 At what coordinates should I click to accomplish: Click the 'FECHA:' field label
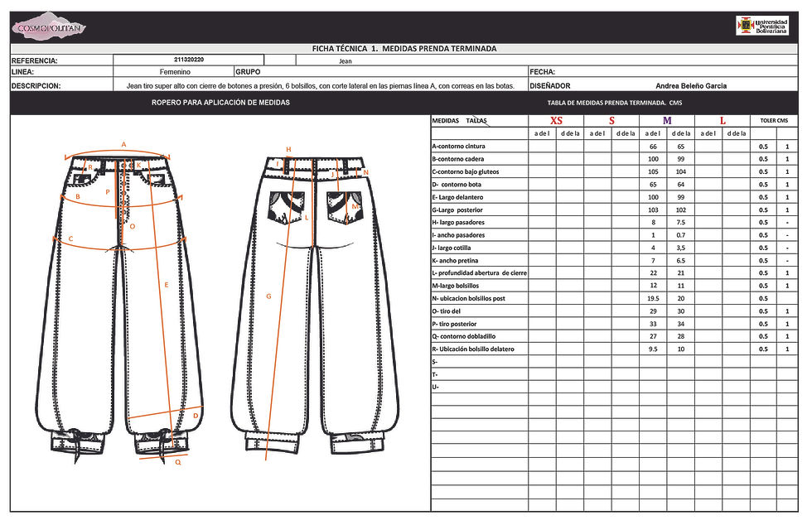pos(542,72)
